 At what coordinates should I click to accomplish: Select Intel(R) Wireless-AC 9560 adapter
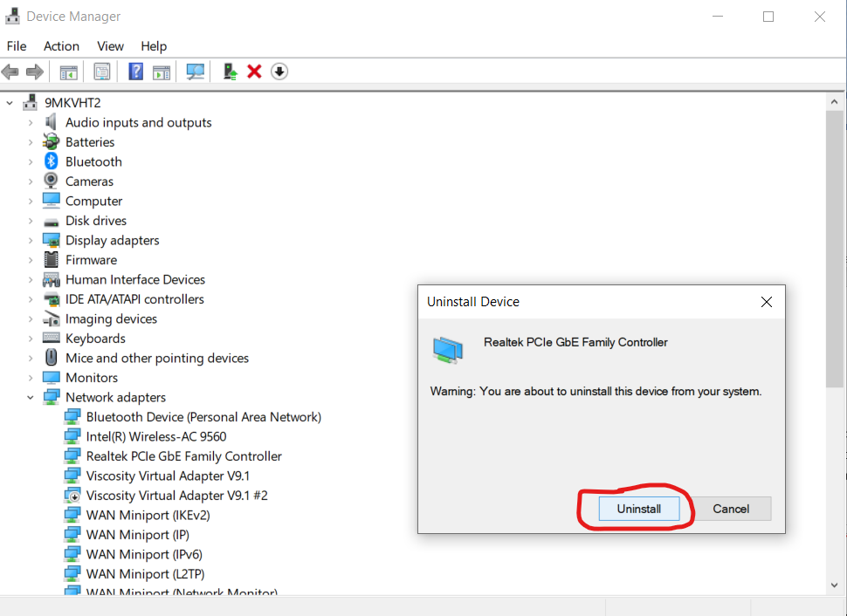click(156, 436)
